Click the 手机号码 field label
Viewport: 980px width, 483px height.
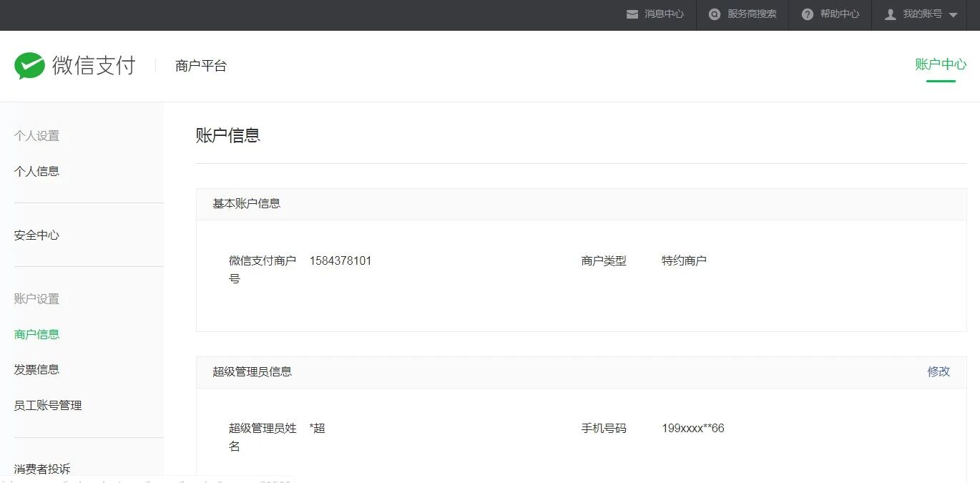[x=604, y=428]
